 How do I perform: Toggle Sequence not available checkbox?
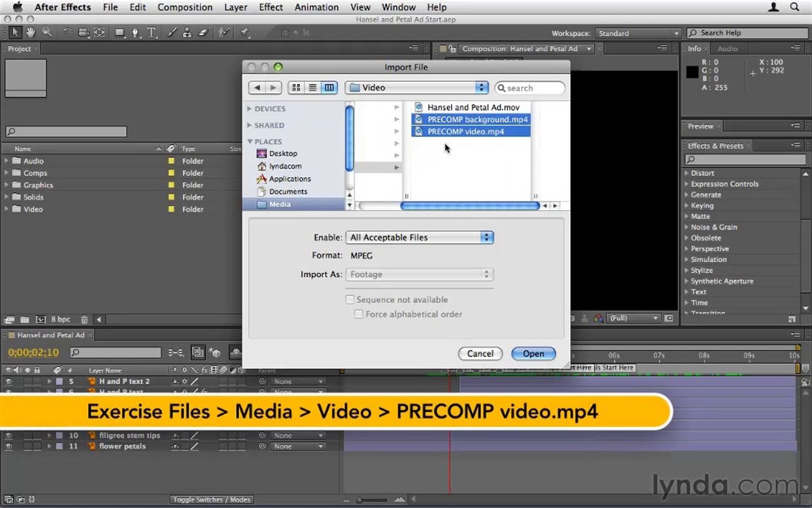coord(350,299)
